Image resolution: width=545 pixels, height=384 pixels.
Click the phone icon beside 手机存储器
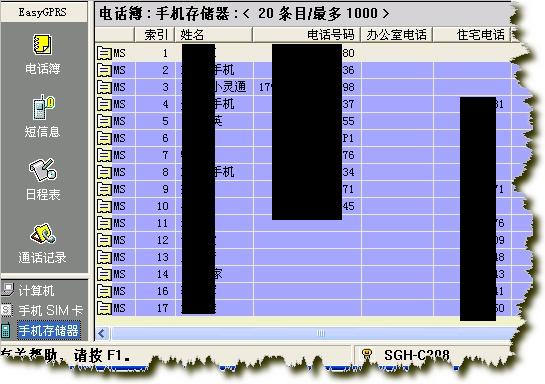click(x=6, y=330)
